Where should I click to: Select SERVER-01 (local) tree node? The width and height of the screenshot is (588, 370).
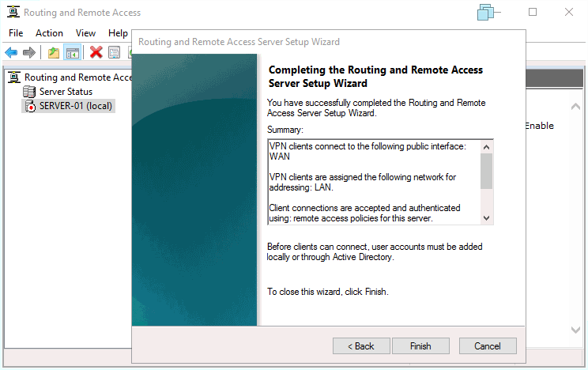pyautogui.click(x=76, y=106)
